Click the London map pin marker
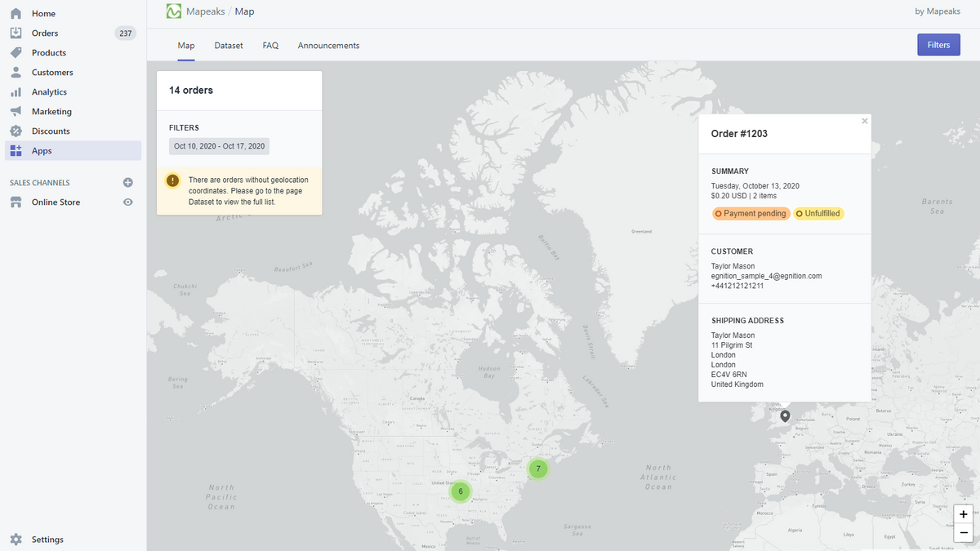Image resolution: width=980 pixels, height=551 pixels. click(x=785, y=415)
